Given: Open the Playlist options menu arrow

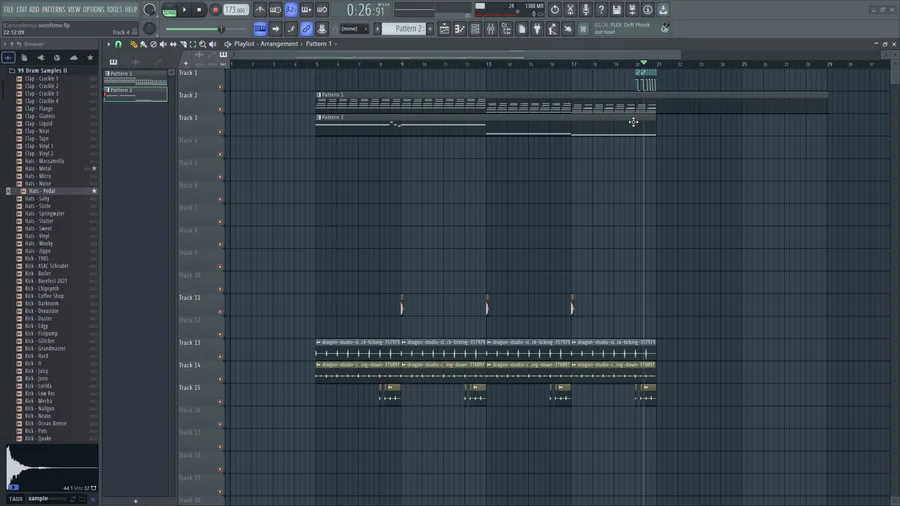Looking at the screenshot, I should click(x=108, y=44).
